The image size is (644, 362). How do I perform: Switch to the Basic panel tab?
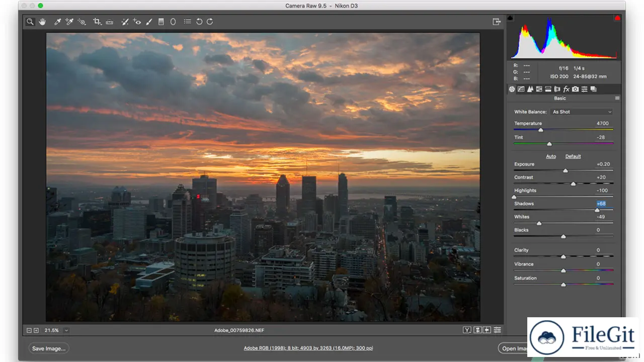[x=512, y=89]
